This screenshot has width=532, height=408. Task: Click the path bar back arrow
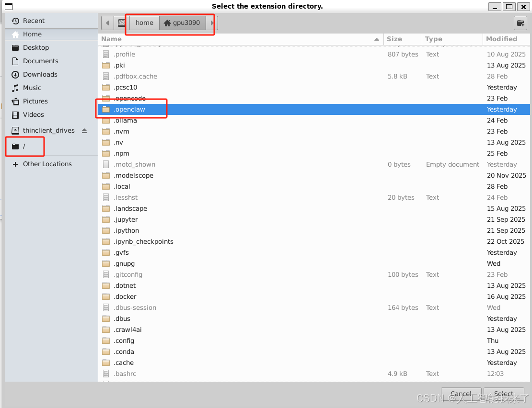click(107, 23)
